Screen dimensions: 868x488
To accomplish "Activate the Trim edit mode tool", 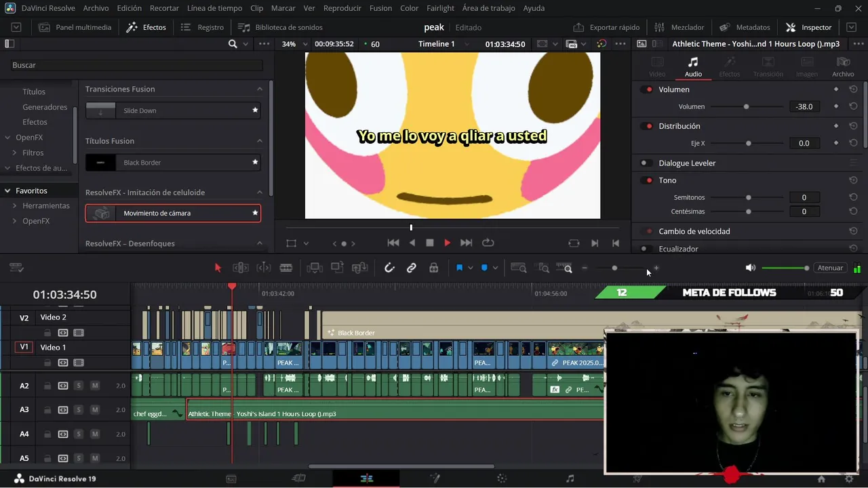I will point(241,268).
